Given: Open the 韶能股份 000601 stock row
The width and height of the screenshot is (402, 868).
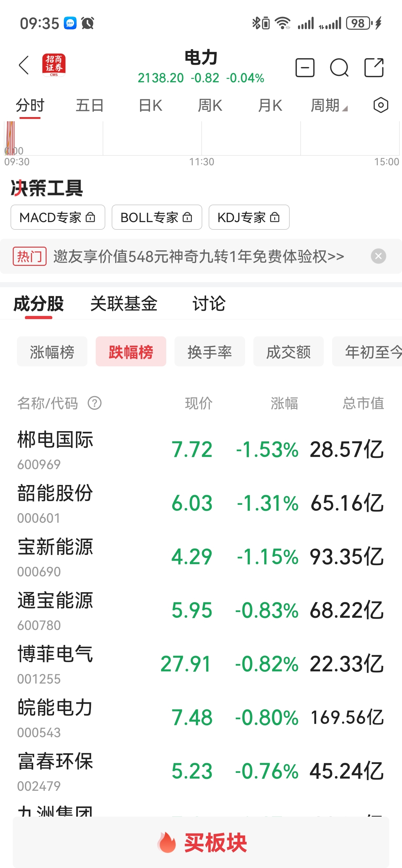Looking at the screenshot, I should point(201,504).
